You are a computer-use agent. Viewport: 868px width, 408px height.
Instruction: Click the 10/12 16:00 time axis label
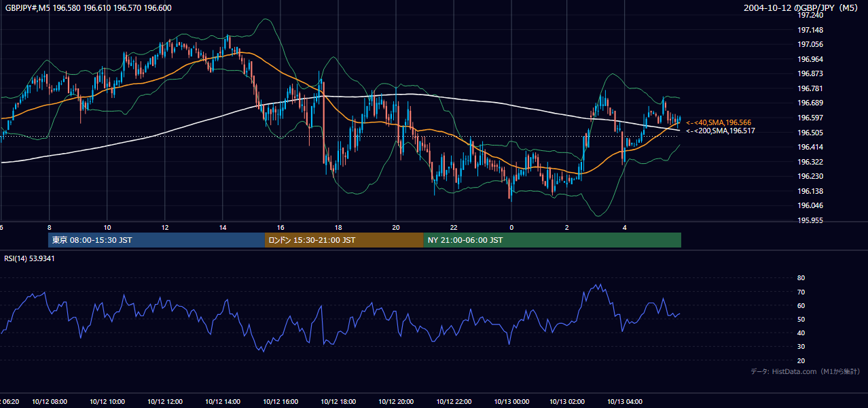pos(280,402)
